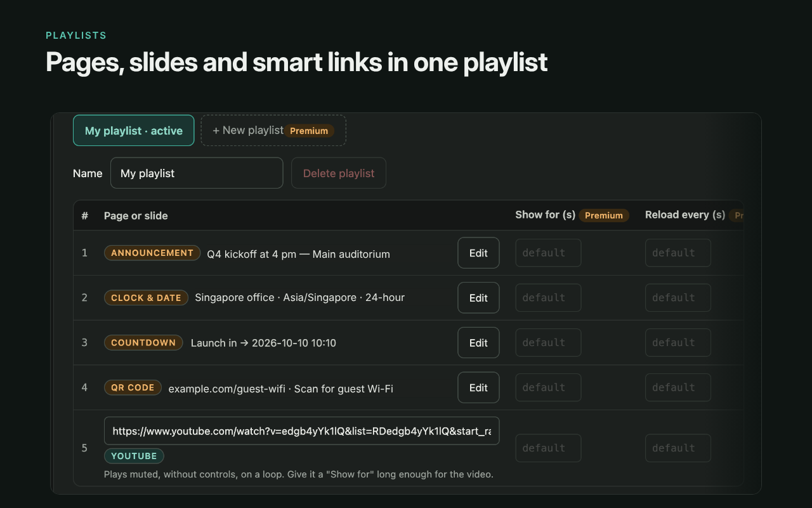Set "Show for" on the Announcement row
The image size is (812, 508).
[548, 253]
